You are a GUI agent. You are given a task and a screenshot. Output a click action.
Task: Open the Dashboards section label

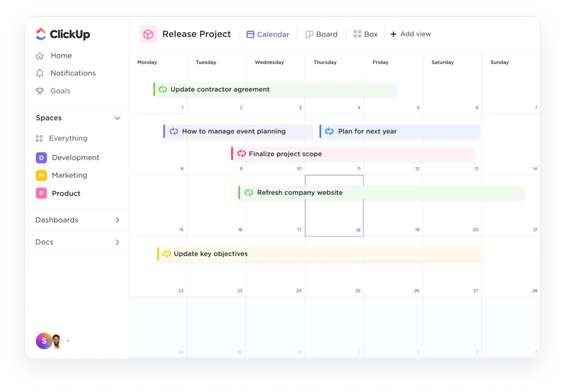[x=57, y=220]
